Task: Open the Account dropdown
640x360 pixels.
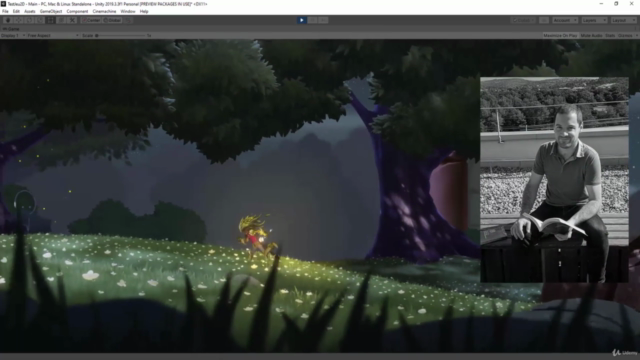Action: click(x=565, y=20)
